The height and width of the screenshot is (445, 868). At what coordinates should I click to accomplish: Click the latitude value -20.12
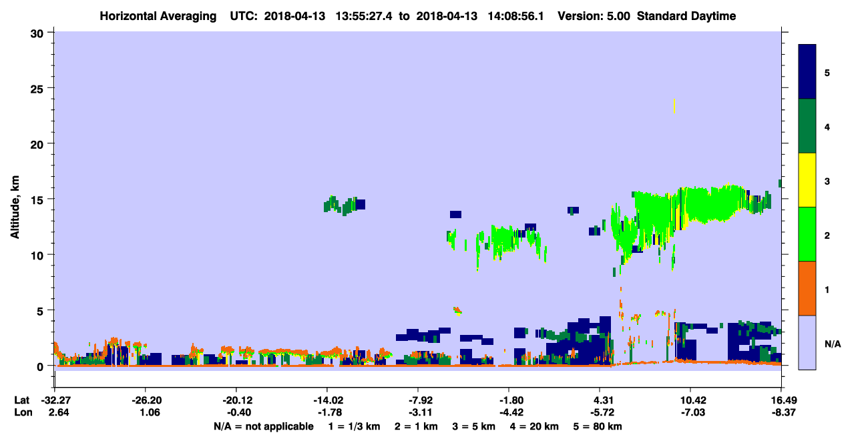(x=236, y=400)
